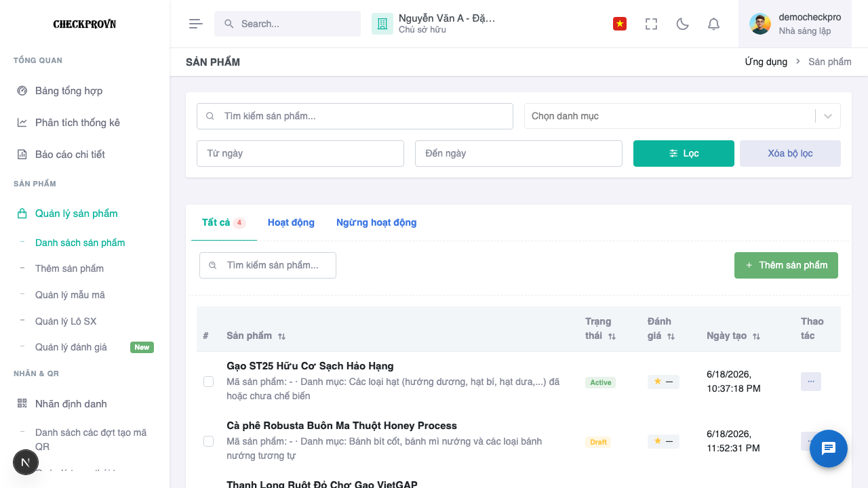Click the Thêm sản phẩm button
This screenshot has height=488, width=868.
click(786, 265)
